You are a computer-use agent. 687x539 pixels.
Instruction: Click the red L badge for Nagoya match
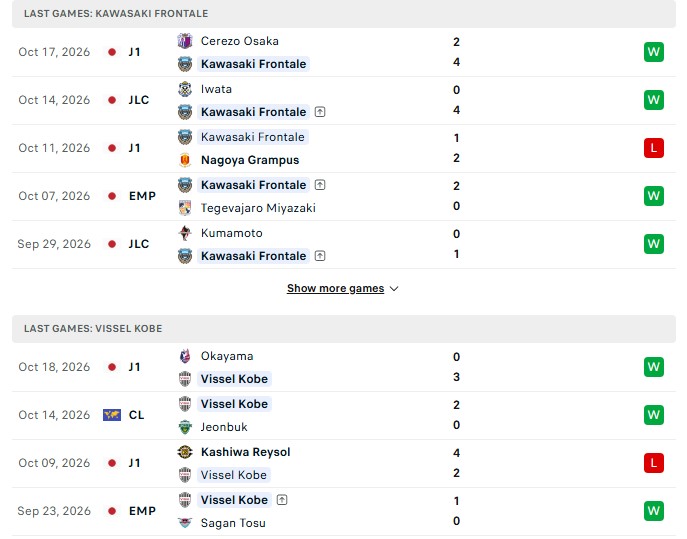click(x=654, y=148)
